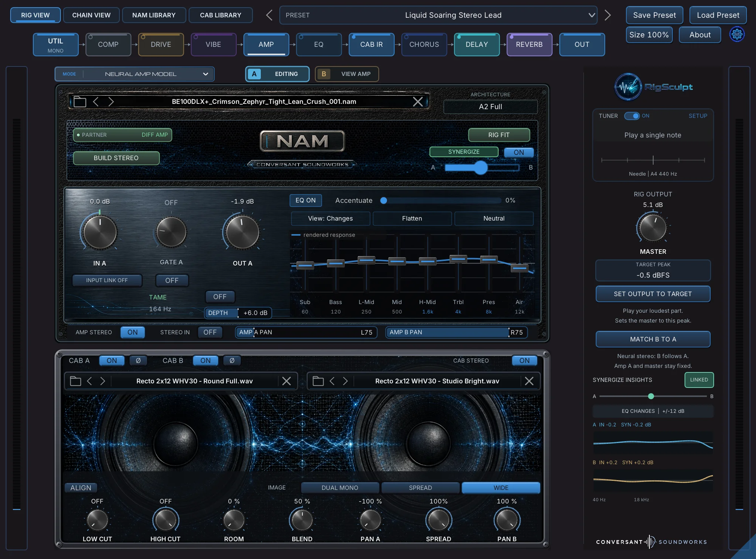Go to next Cab B impulse file
The image size is (756, 559).
(345, 381)
